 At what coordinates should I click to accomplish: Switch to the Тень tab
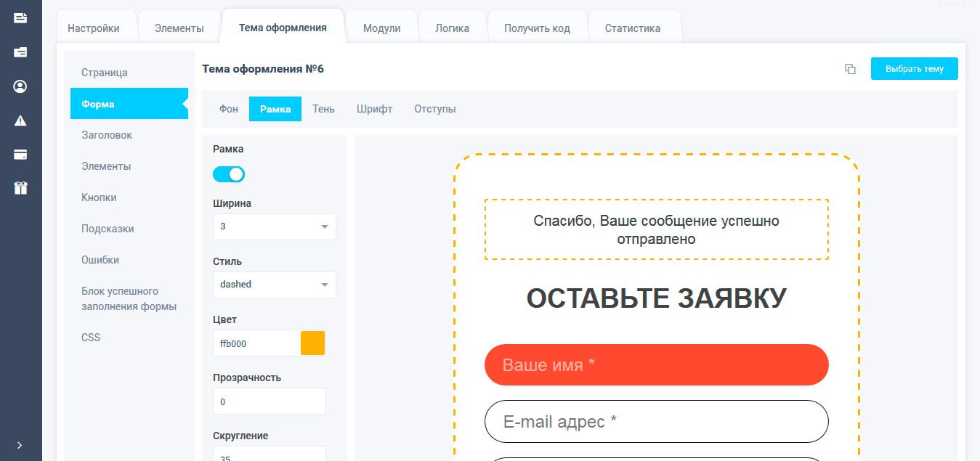point(323,108)
